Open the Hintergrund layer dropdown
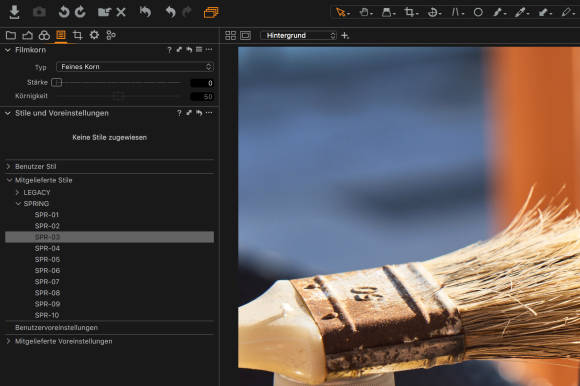This screenshot has width=580, height=386. (x=298, y=35)
